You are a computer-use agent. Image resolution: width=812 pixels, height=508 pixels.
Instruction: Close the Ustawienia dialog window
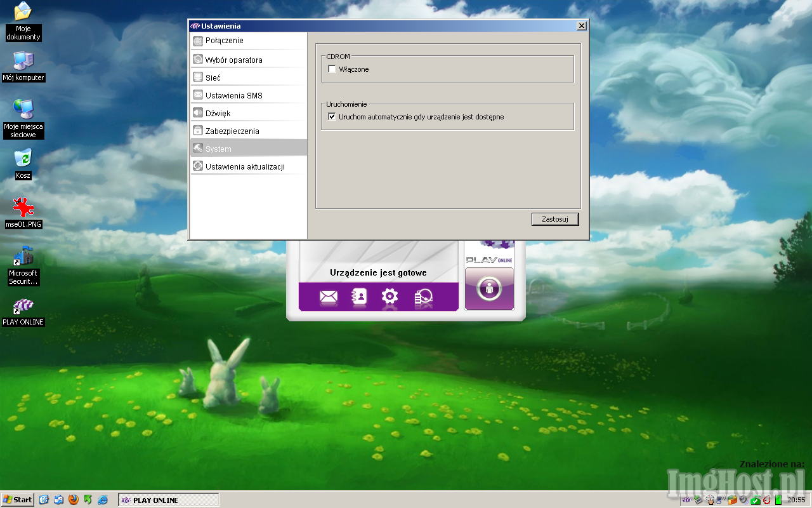pyautogui.click(x=581, y=26)
